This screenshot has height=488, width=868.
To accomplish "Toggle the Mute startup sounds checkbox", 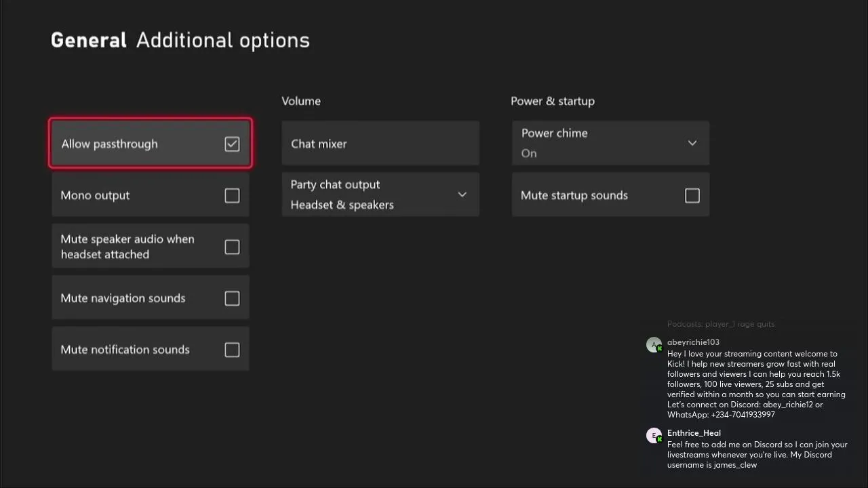I will pyautogui.click(x=692, y=195).
